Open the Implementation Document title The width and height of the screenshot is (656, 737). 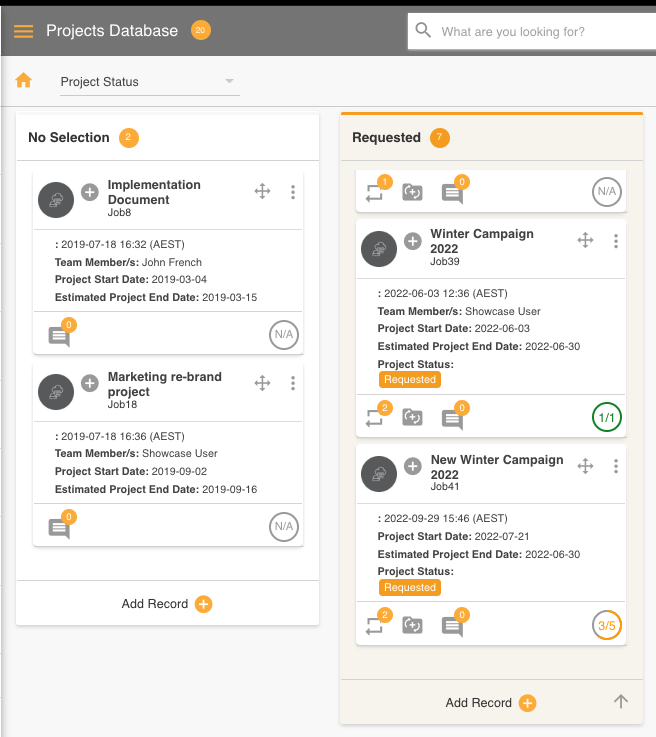154,192
